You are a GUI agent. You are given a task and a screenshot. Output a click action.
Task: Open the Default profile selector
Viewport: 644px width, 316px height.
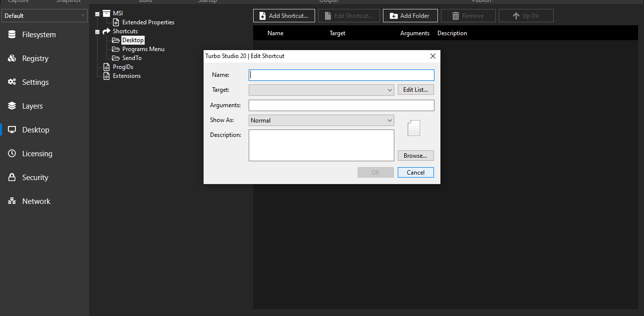[x=45, y=15]
